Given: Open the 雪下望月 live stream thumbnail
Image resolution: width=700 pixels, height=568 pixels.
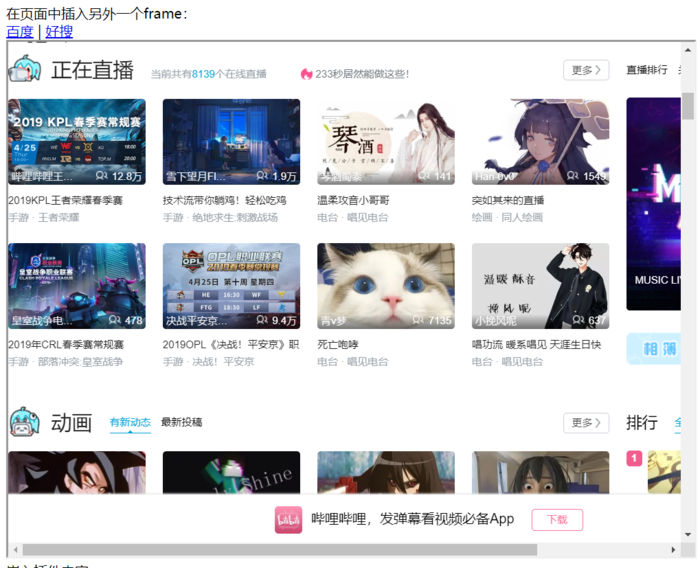Looking at the screenshot, I should click(231, 142).
